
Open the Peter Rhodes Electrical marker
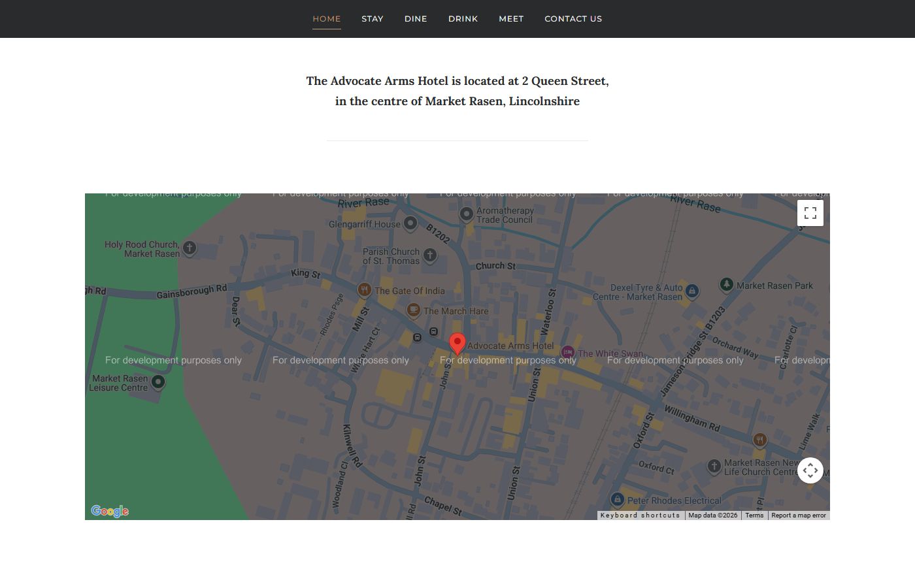click(x=617, y=500)
